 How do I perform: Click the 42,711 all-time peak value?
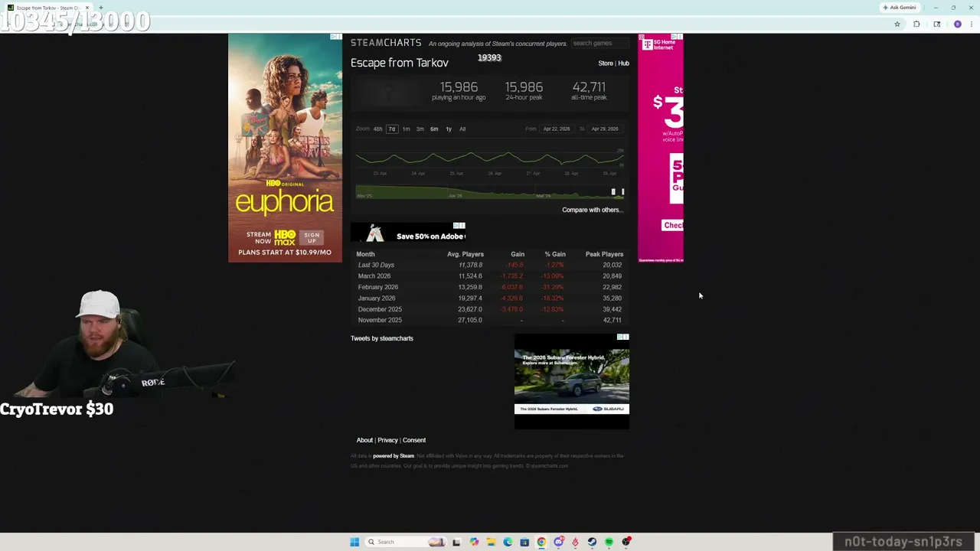point(589,87)
